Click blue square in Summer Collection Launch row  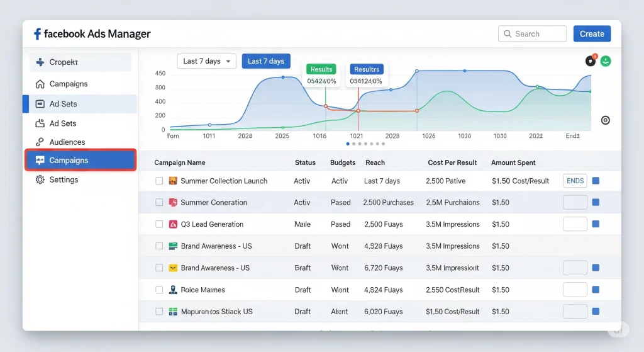[596, 181]
